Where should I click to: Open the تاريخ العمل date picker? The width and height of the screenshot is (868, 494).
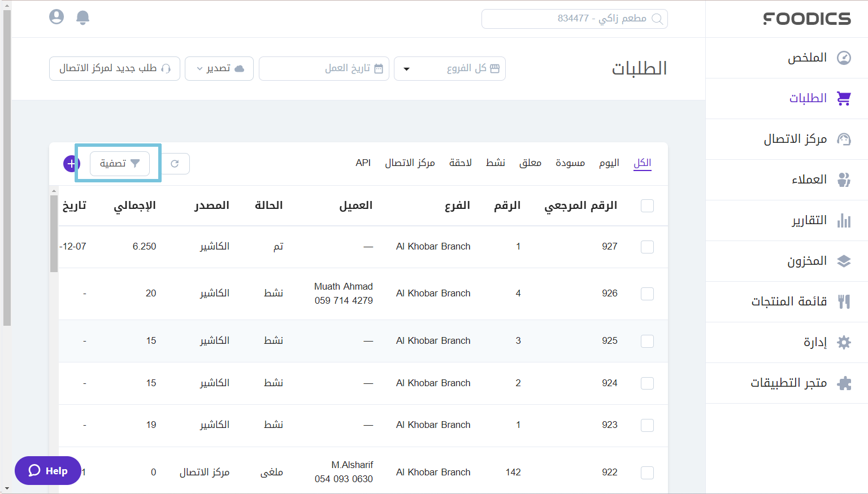(x=324, y=68)
